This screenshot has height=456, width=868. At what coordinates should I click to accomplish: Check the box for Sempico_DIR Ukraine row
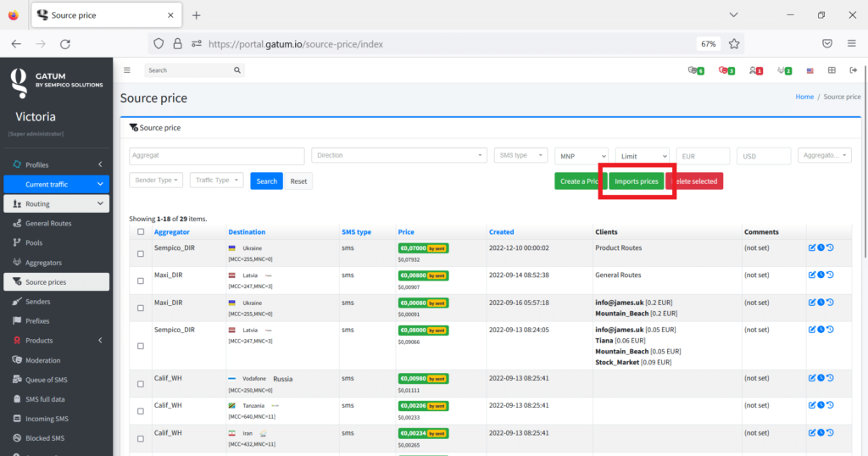141,253
